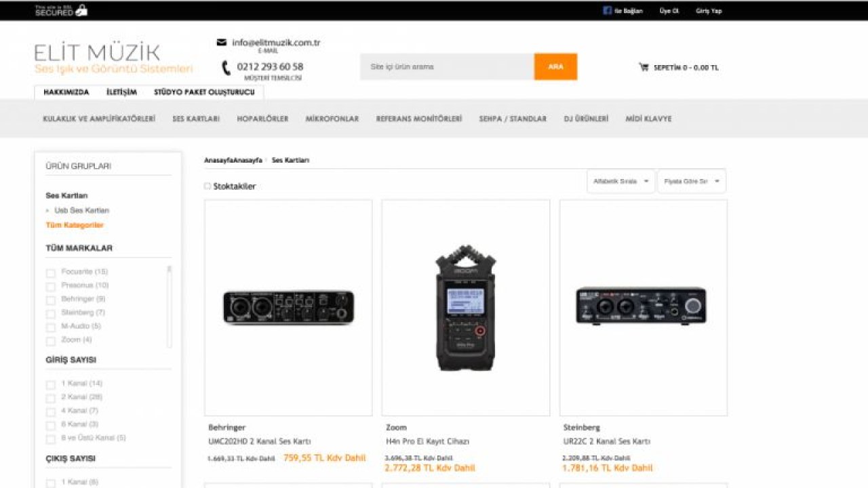The image size is (868, 488).
Task: Click the Facebook login icon
Action: coord(607,11)
